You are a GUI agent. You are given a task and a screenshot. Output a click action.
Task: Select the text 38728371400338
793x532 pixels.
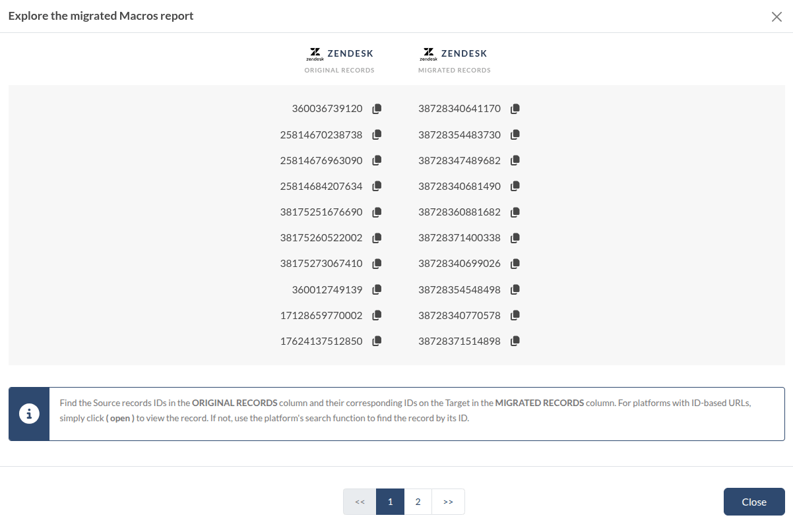[x=460, y=238]
